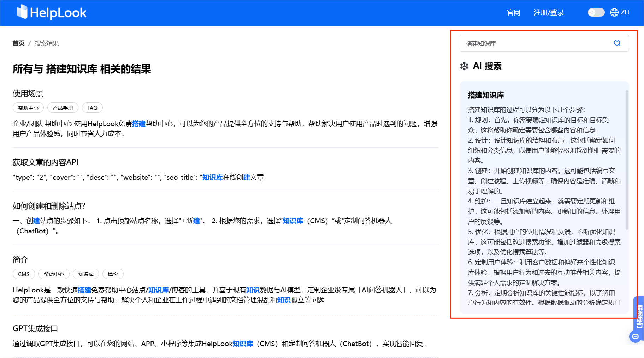Select the CMS tag under 简介
This screenshot has height=358, width=644.
(x=23, y=274)
